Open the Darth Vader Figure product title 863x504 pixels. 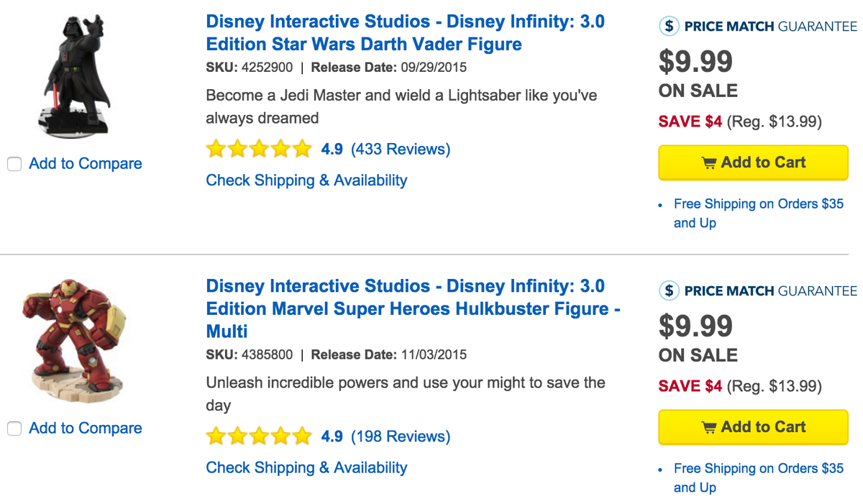pyautogui.click(x=405, y=33)
